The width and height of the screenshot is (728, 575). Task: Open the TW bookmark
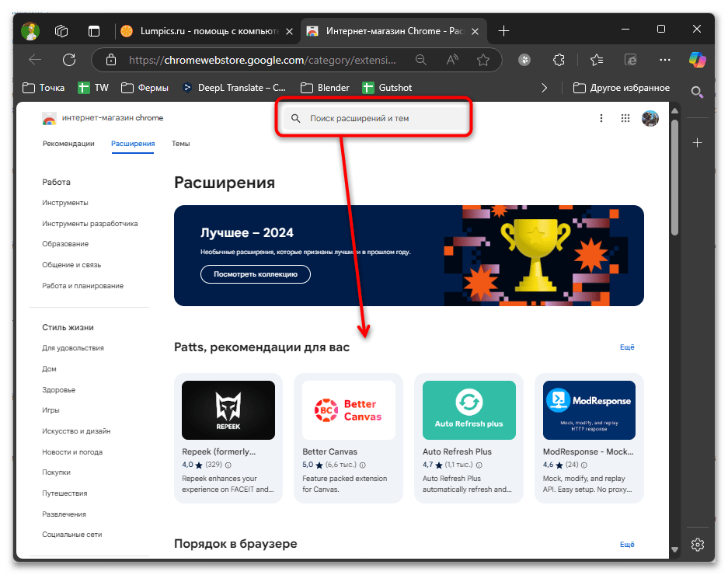pyautogui.click(x=93, y=88)
